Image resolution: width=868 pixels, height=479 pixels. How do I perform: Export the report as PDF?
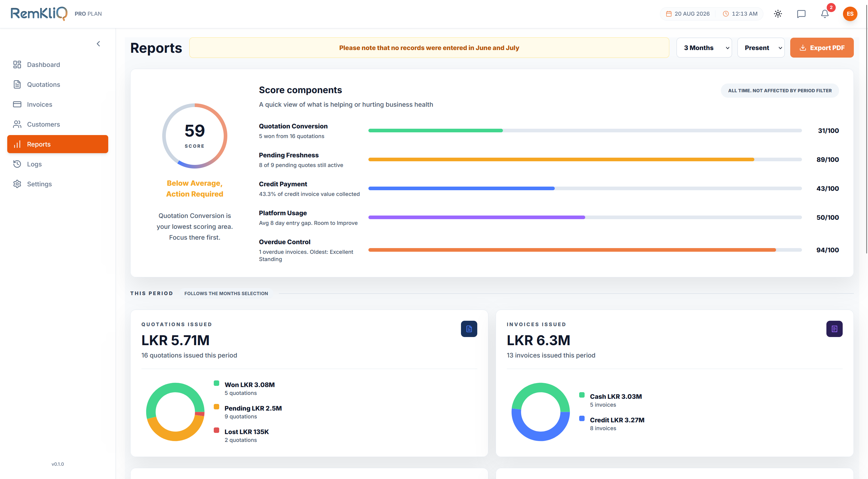(x=822, y=48)
